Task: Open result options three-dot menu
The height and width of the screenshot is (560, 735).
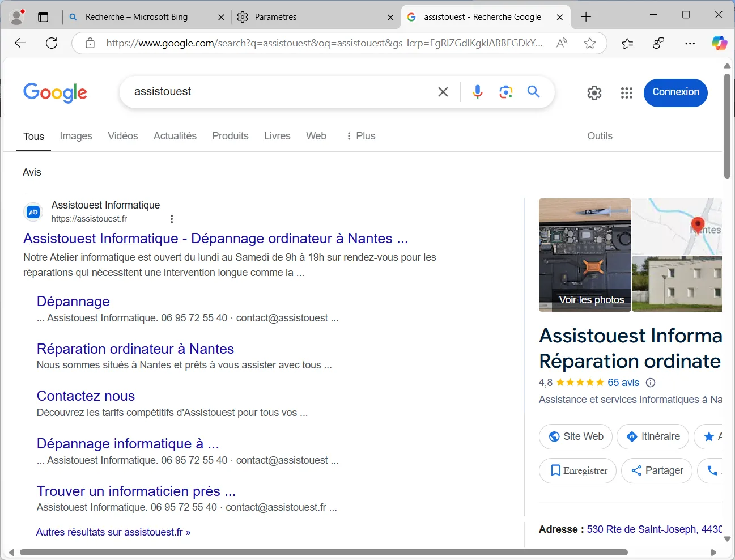Action: click(172, 219)
